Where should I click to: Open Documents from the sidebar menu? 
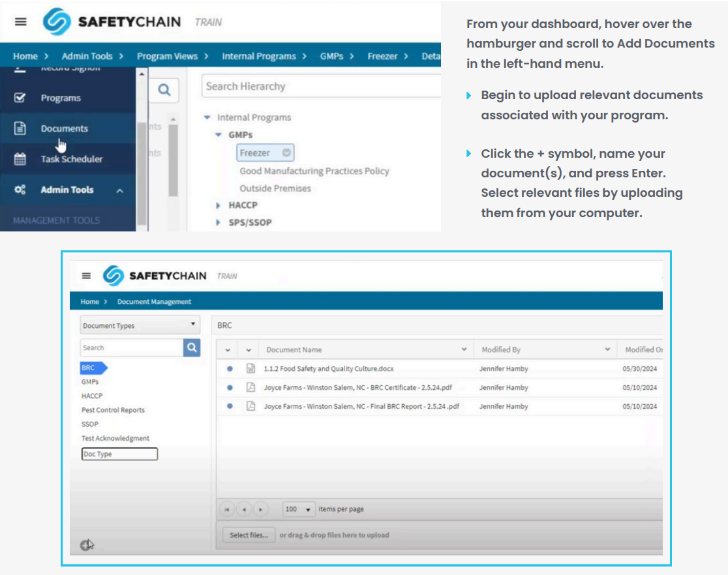(64, 128)
